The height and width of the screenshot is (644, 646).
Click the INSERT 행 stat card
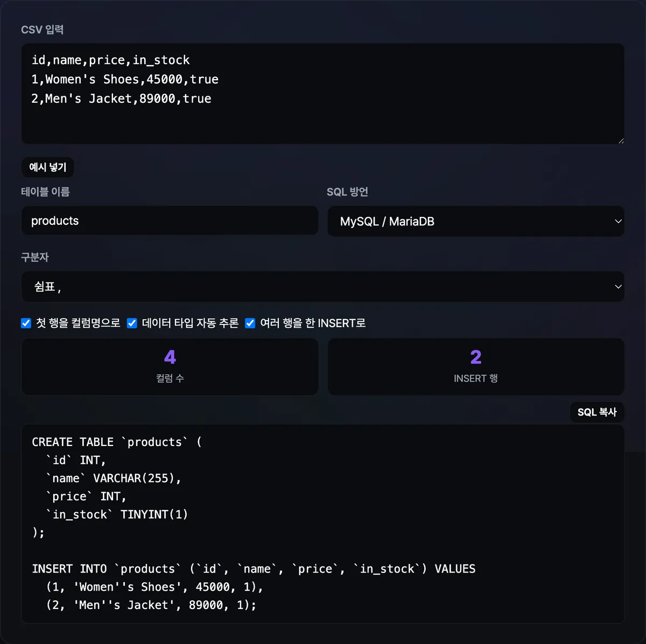click(x=476, y=366)
